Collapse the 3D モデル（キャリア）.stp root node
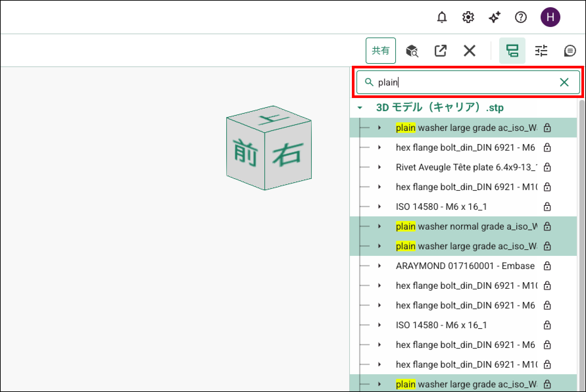Screen dimensions: 586x392 (360, 108)
